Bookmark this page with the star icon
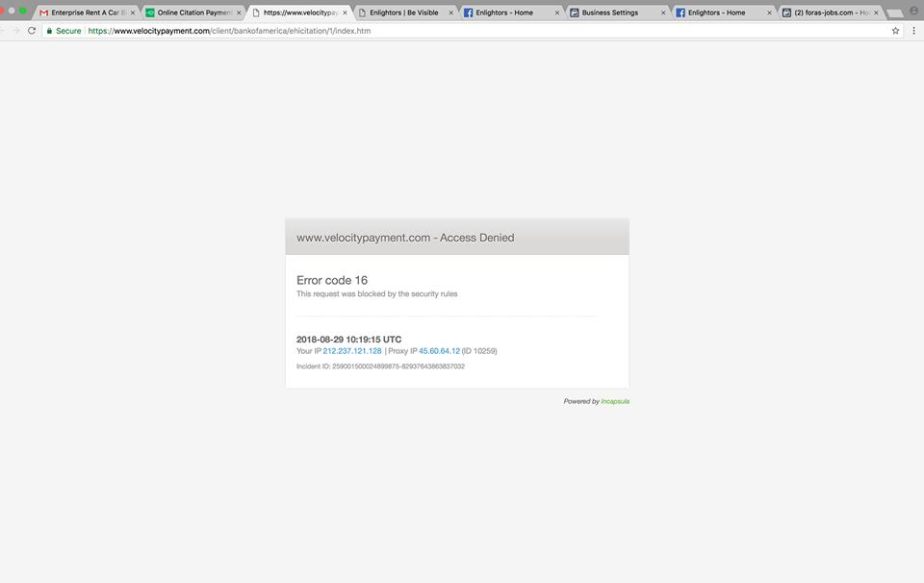 895,31
